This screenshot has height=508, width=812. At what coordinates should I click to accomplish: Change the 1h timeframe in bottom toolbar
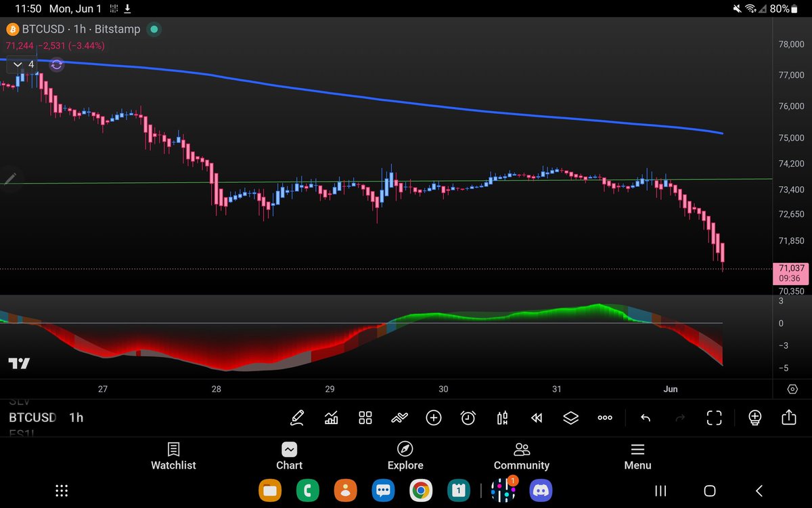coord(76,417)
